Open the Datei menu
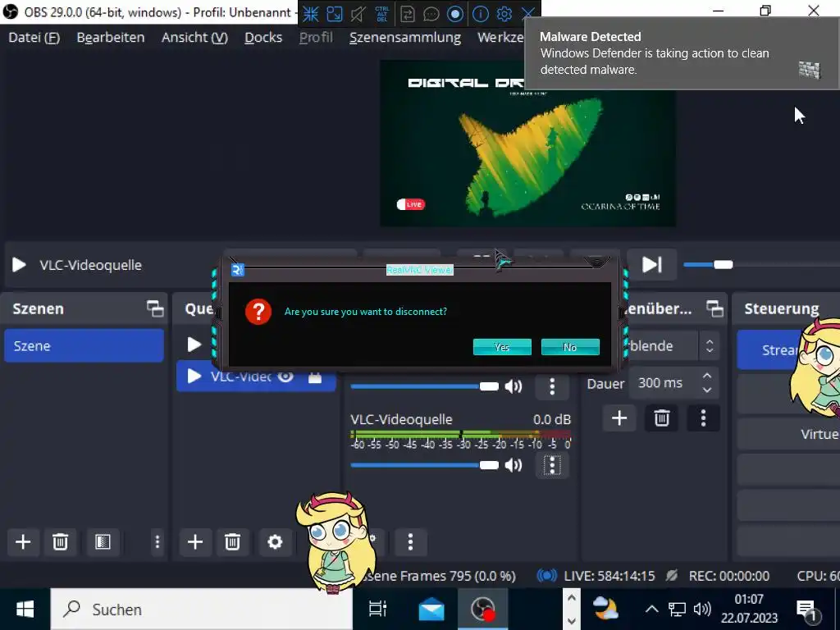The image size is (840, 630). (x=34, y=38)
